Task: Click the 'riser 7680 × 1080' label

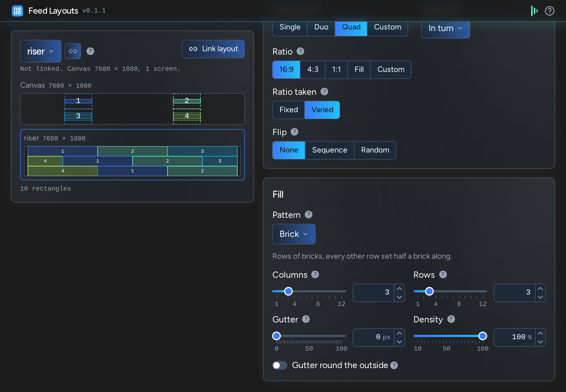Action: coord(55,138)
